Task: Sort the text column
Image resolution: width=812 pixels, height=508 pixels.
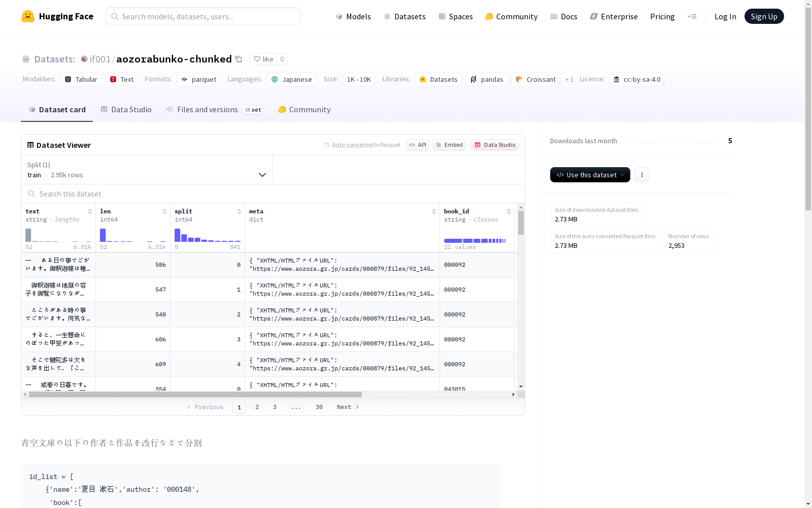Action: coord(90,211)
